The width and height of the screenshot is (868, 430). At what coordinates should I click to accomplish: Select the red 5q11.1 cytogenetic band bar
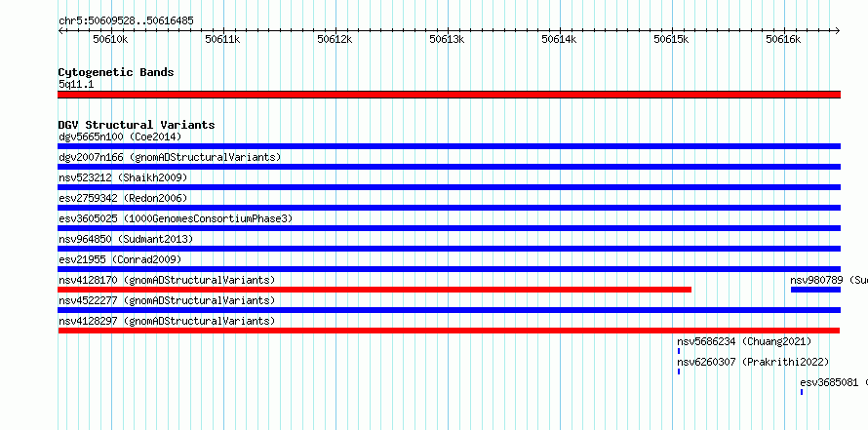tap(449, 95)
